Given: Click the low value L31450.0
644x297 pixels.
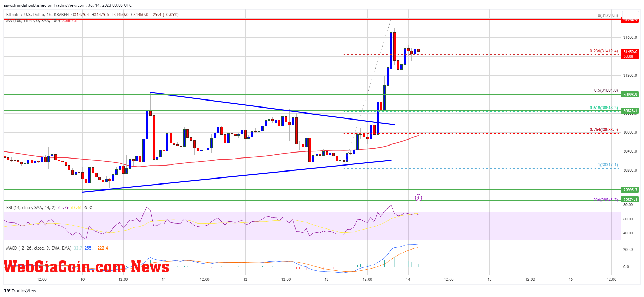Looking at the screenshot, I should 120,15.
